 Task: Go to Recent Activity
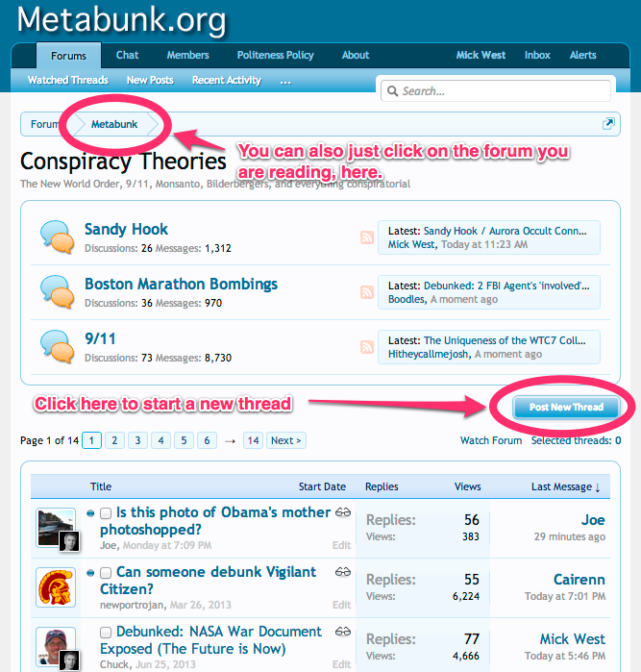(226, 80)
